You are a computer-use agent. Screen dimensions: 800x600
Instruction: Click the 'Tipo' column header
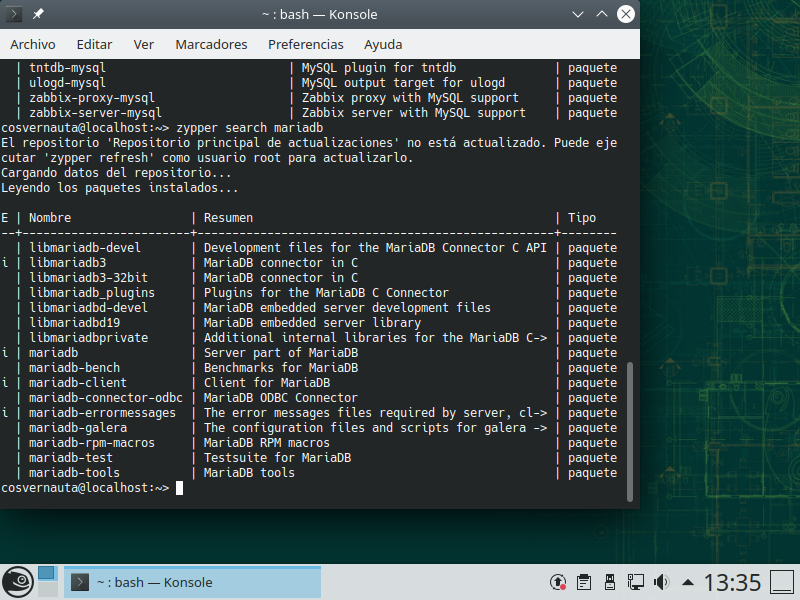pyautogui.click(x=582, y=218)
